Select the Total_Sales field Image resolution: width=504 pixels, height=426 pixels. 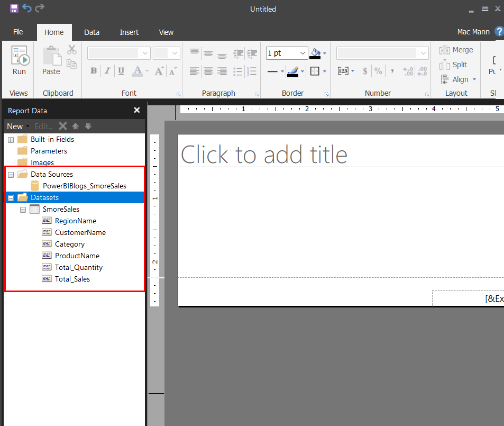[x=72, y=279]
